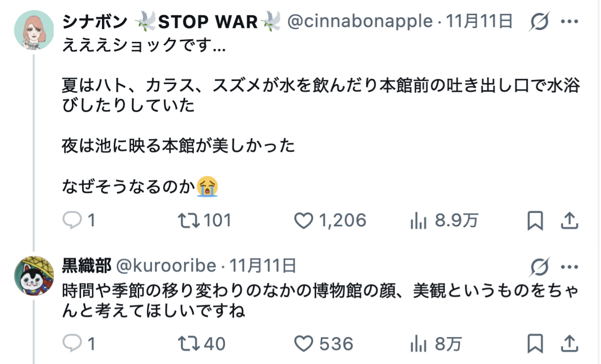Reply to the シナボン post
The height and width of the screenshot is (364, 601).
click(x=72, y=220)
